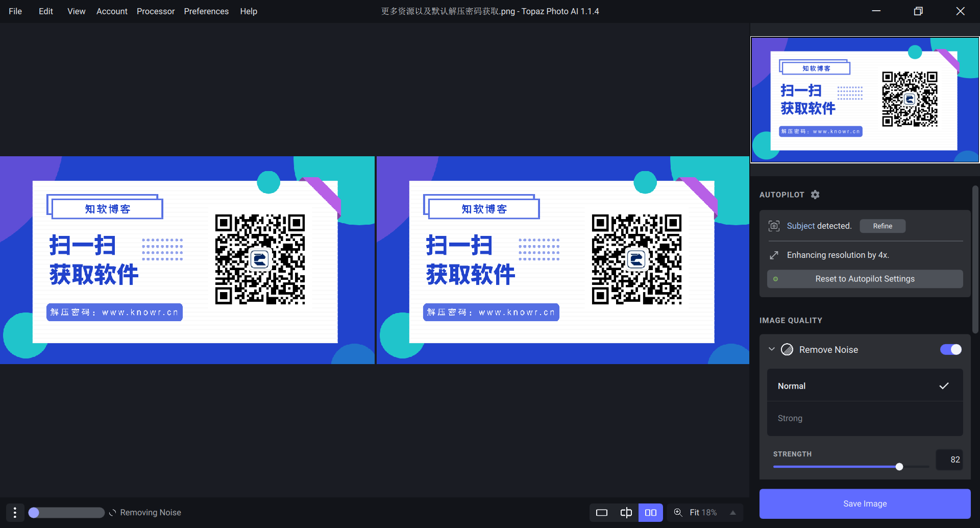This screenshot has height=528, width=980.
Task: Open the three-dot options menu
Action: click(x=15, y=512)
